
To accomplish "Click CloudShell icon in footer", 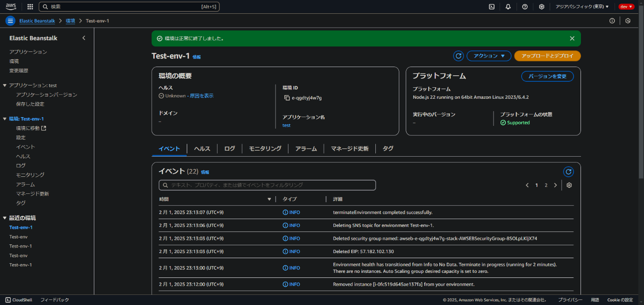I will (x=8, y=300).
